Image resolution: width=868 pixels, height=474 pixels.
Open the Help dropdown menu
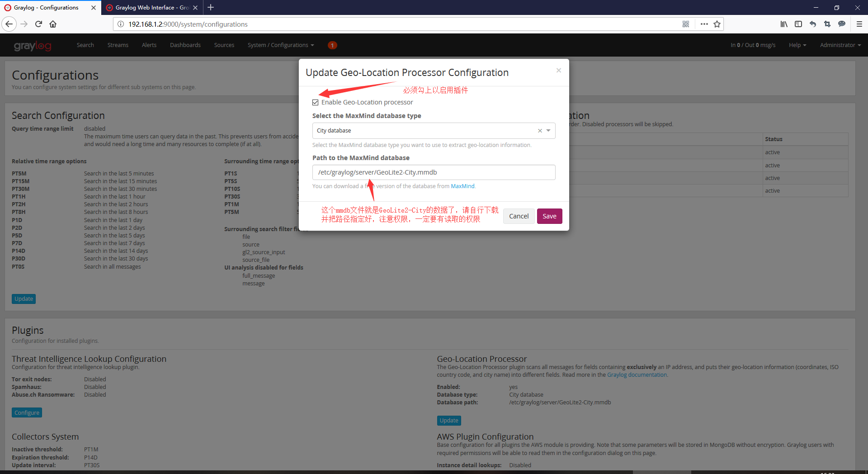(x=797, y=45)
